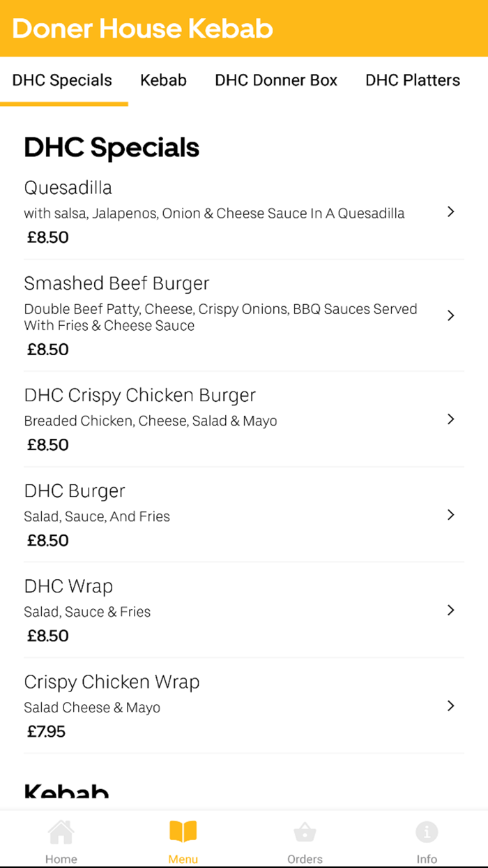
Task: Select the Home icon in bottom navigation
Action: 61,830
